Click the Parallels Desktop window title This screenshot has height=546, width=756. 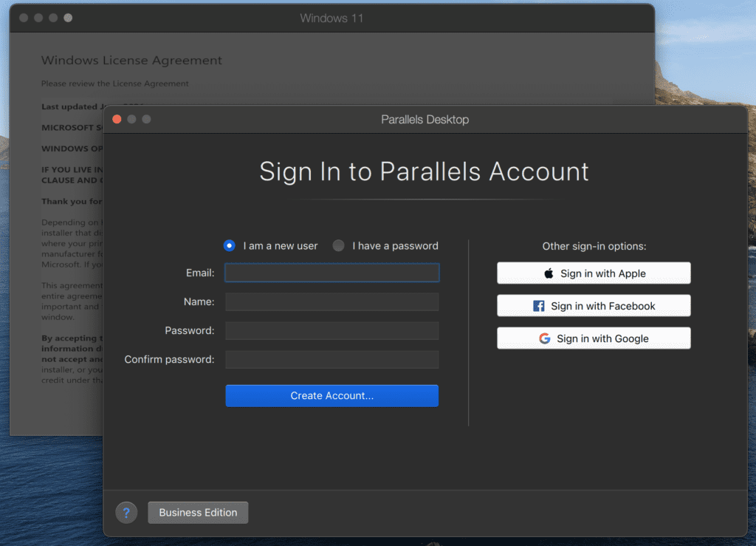425,119
